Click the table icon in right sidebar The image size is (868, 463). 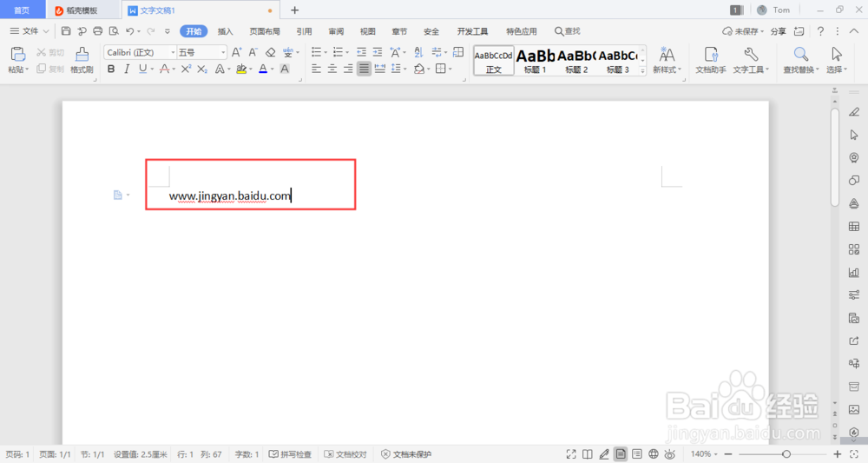[x=854, y=227]
